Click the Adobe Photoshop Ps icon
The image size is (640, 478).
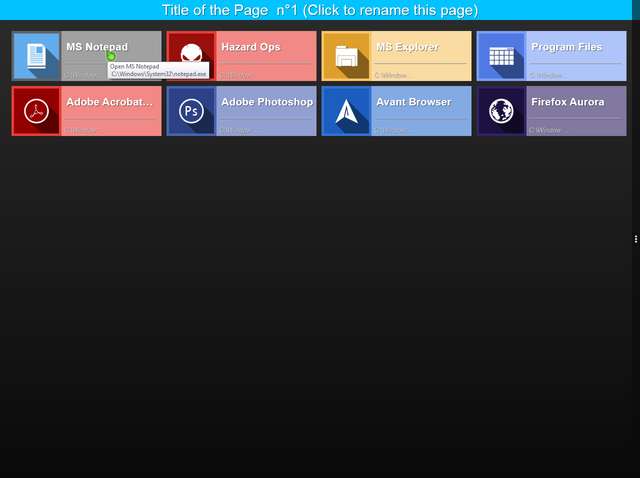tap(191, 111)
